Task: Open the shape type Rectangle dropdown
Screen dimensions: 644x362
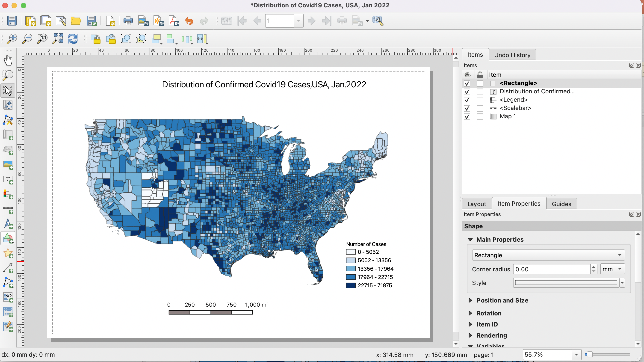Action: (548, 255)
